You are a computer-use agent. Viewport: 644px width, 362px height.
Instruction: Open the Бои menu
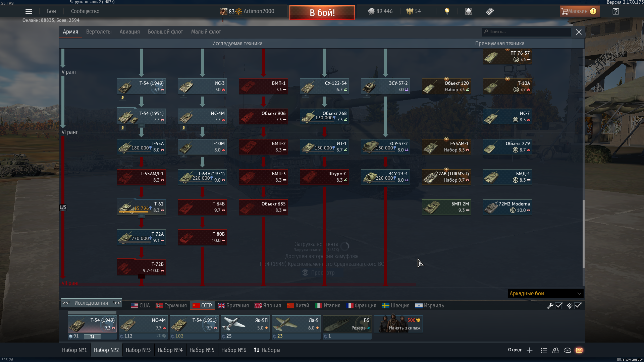point(51,11)
